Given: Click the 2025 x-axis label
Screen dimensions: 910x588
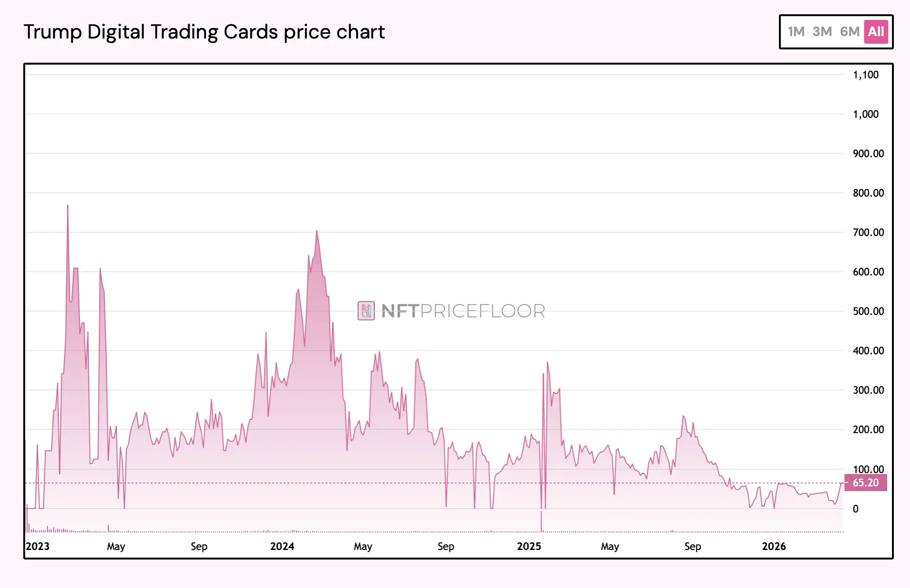Looking at the screenshot, I should 529,546.
